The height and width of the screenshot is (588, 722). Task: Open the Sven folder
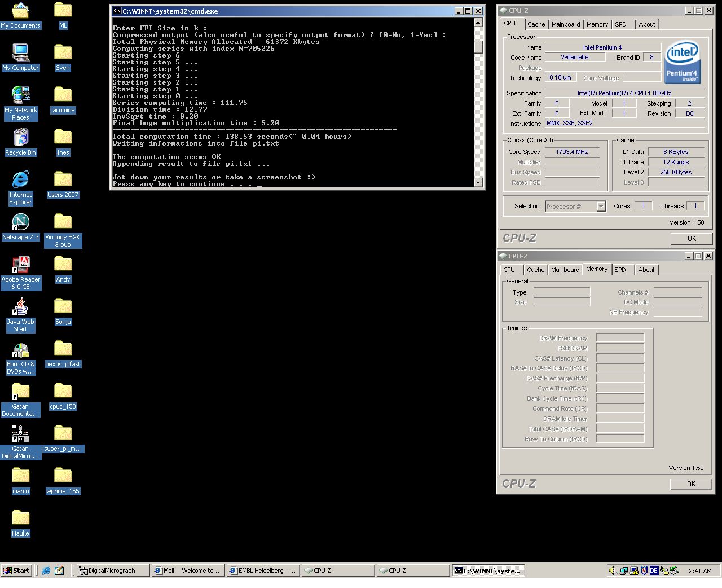coord(63,57)
